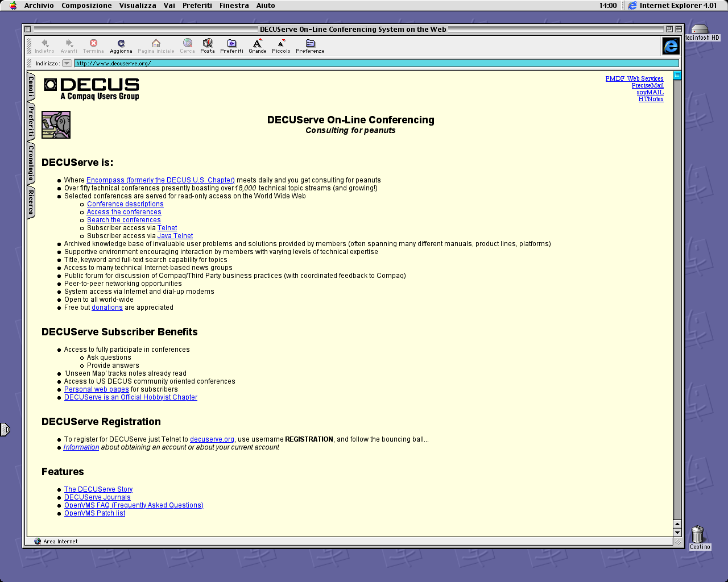Image resolution: width=728 pixels, height=582 pixels.
Task: Increase text size with Grande icon
Action: [x=258, y=43]
